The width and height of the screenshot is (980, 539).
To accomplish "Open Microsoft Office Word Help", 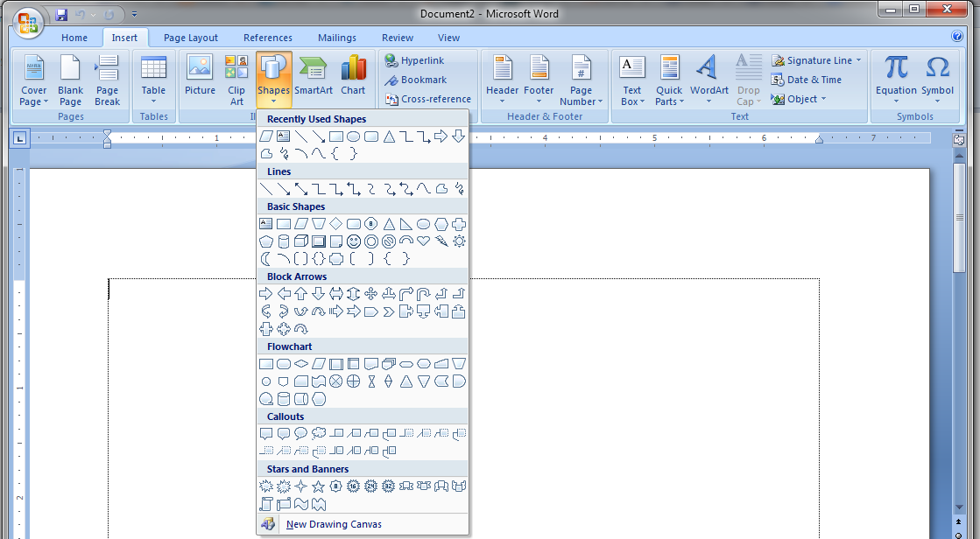I will 957,36.
